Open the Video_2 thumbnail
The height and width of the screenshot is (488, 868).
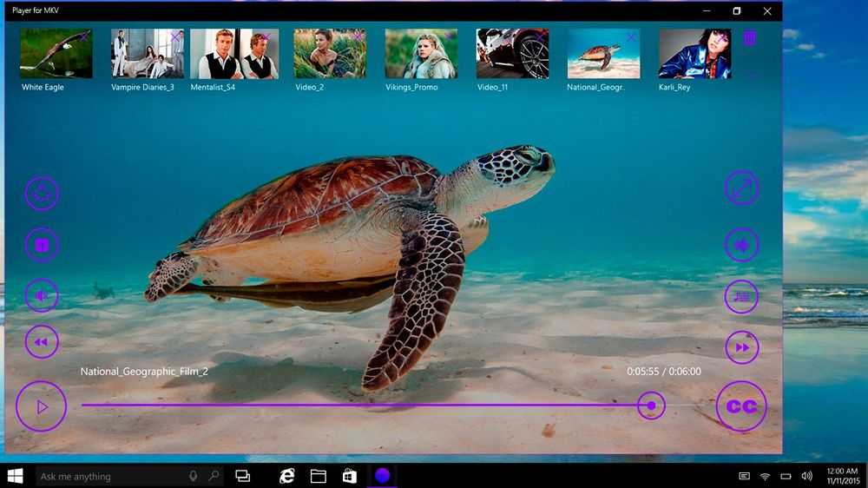click(x=329, y=54)
